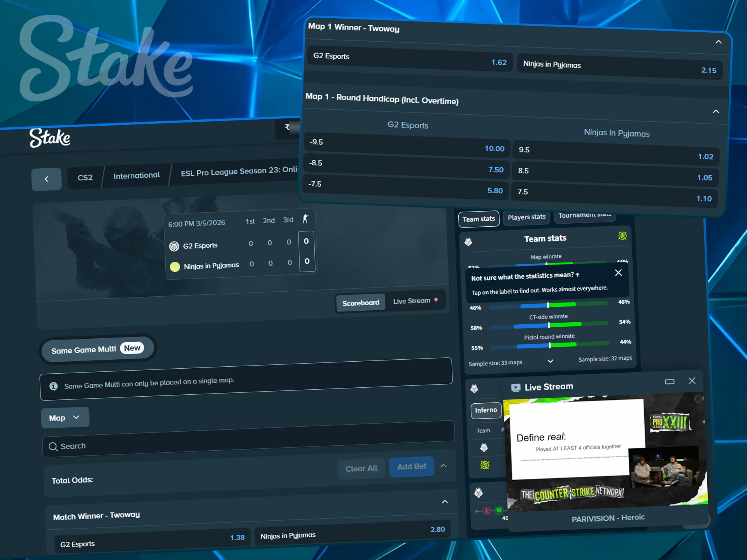747x560 pixels.
Task: Click the Pistol round winrate comparison bar
Action: coord(550,345)
